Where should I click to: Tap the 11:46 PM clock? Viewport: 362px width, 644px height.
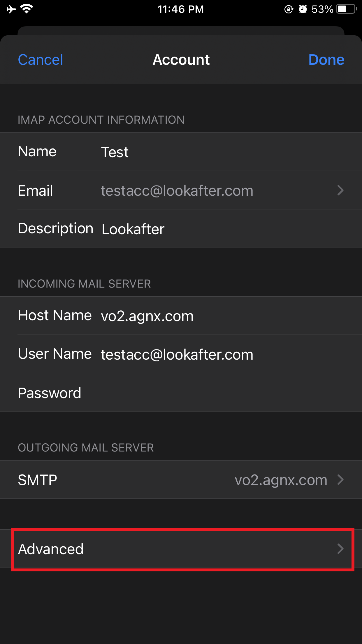pos(180,9)
